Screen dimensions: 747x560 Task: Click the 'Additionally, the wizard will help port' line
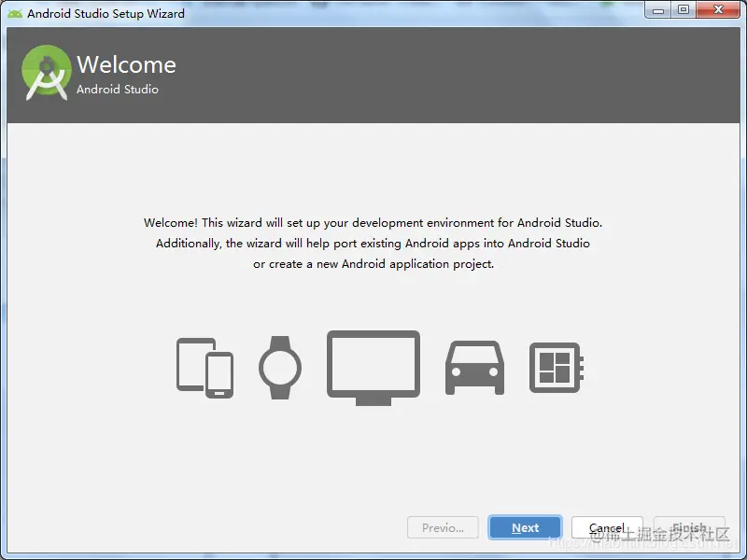[x=373, y=244]
